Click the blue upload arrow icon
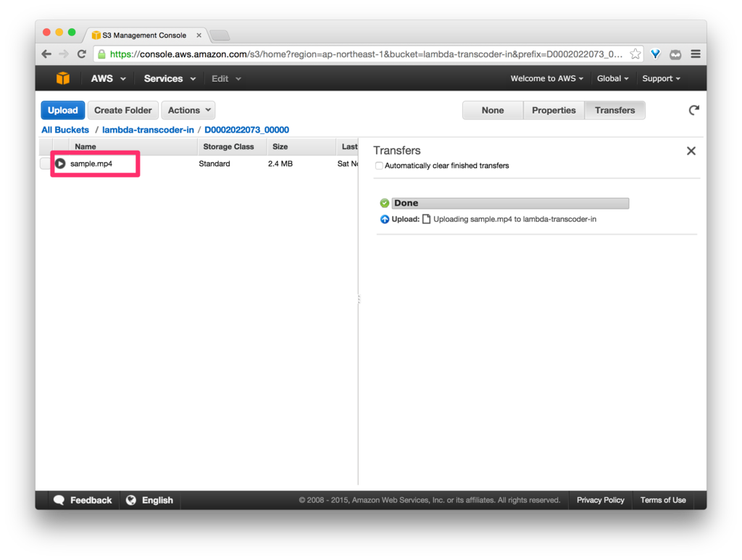Screen dimensions: 742x560 [x=384, y=219]
